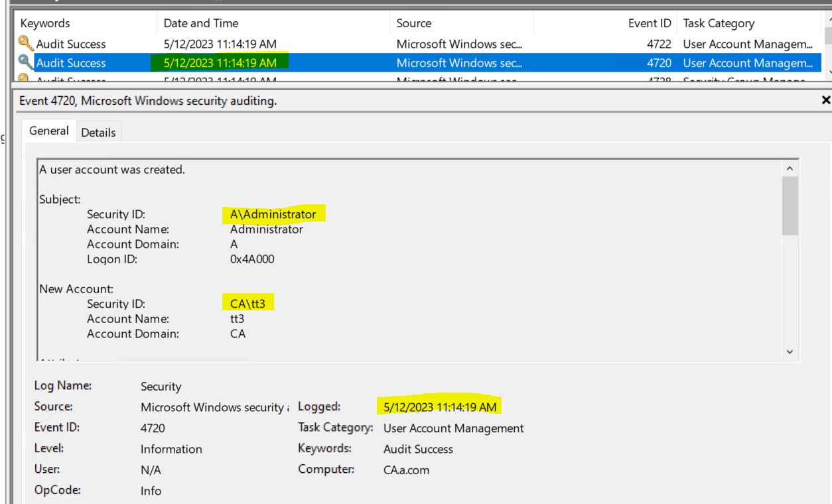
Task: Click the description box scroll-down arrow
Action: [x=790, y=352]
